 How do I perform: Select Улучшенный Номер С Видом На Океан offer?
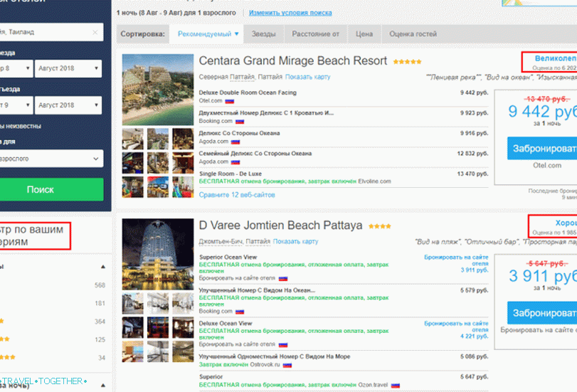(x=344, y=301)
